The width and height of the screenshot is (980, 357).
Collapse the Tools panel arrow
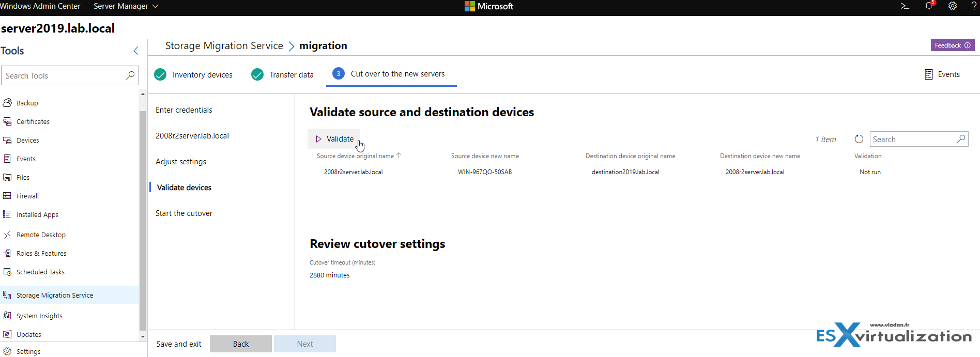pos(136,51)
